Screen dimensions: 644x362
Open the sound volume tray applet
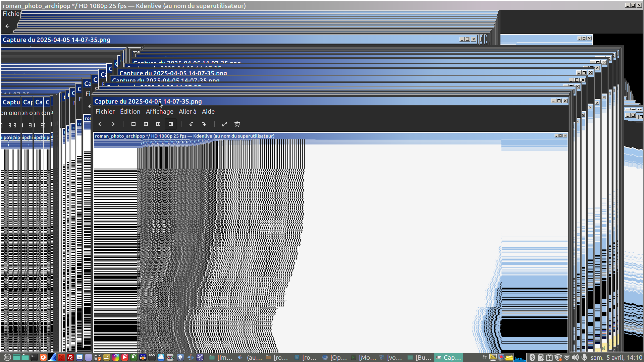[x=575, y=357]
